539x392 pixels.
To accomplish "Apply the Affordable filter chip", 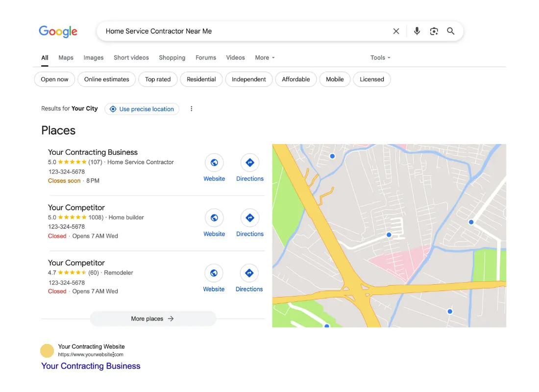I will tap(296, 79).
